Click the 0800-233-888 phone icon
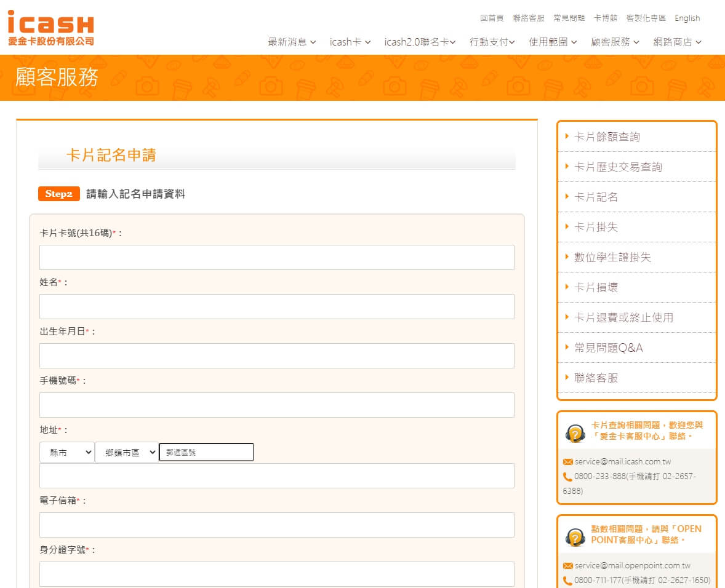 [x=567, y=477]
